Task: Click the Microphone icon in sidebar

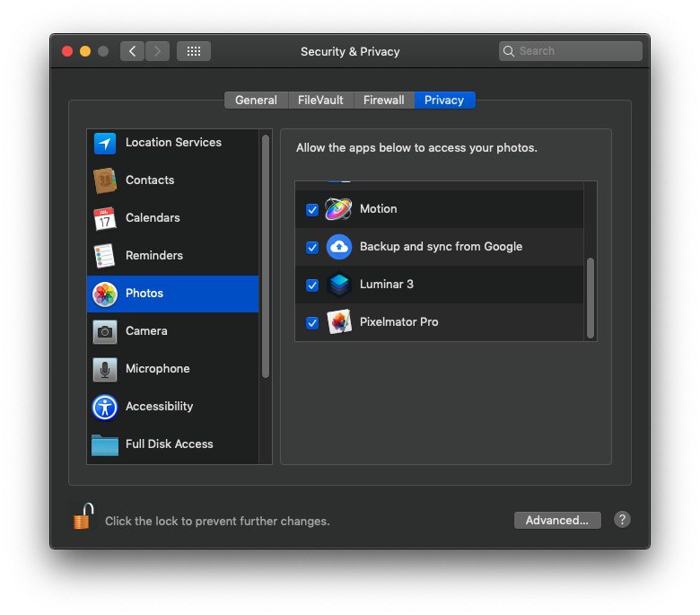Action: click(105, 369)
